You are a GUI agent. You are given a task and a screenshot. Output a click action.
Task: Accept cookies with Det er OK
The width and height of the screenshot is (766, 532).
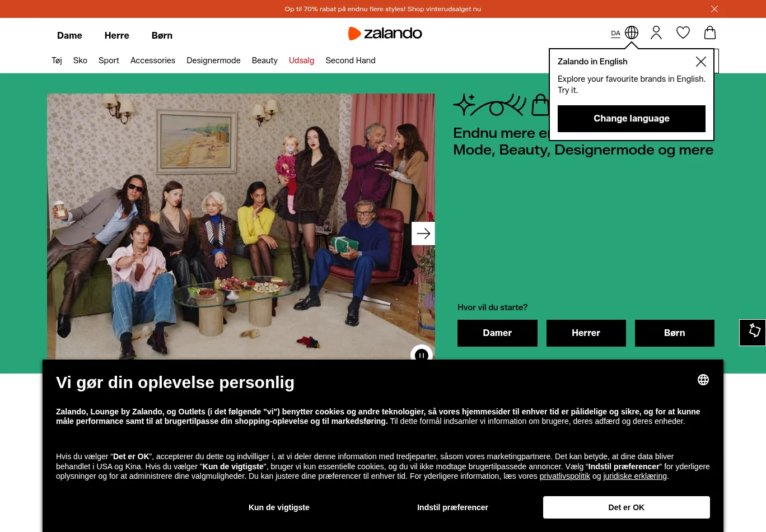pyautogui.click(x=627, y=507)
